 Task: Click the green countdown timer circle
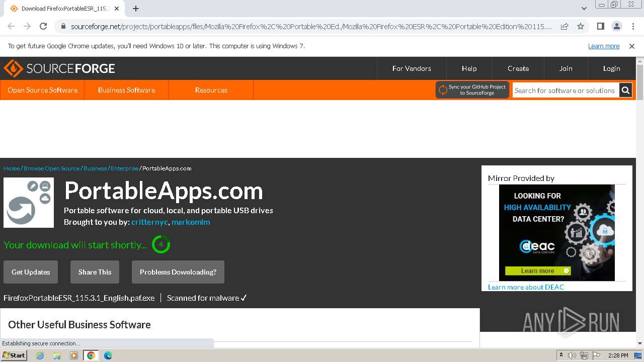pyautogui.click(x=161, y=244)
